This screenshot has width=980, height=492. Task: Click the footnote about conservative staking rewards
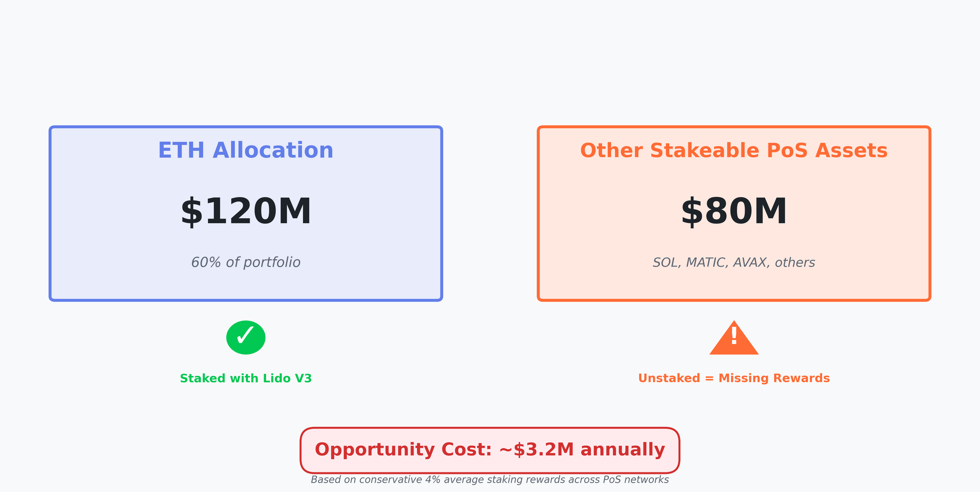(490, 480)
